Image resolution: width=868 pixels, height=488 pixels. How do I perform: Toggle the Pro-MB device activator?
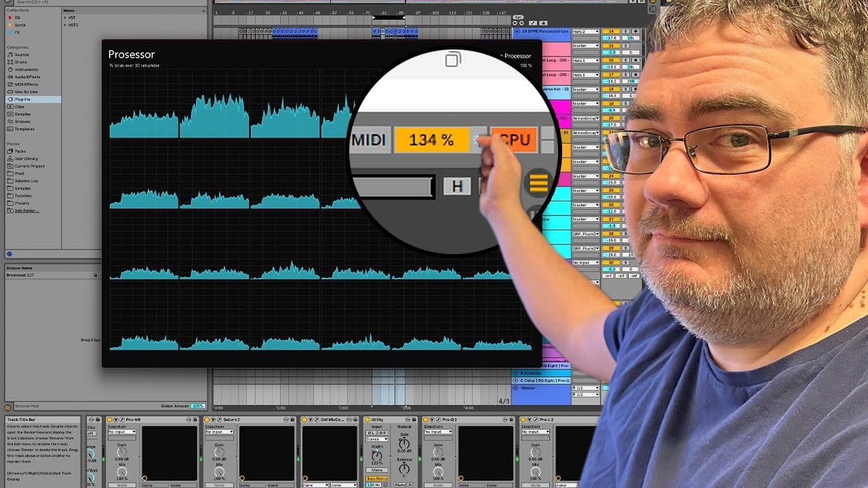[x=110, y=420]
